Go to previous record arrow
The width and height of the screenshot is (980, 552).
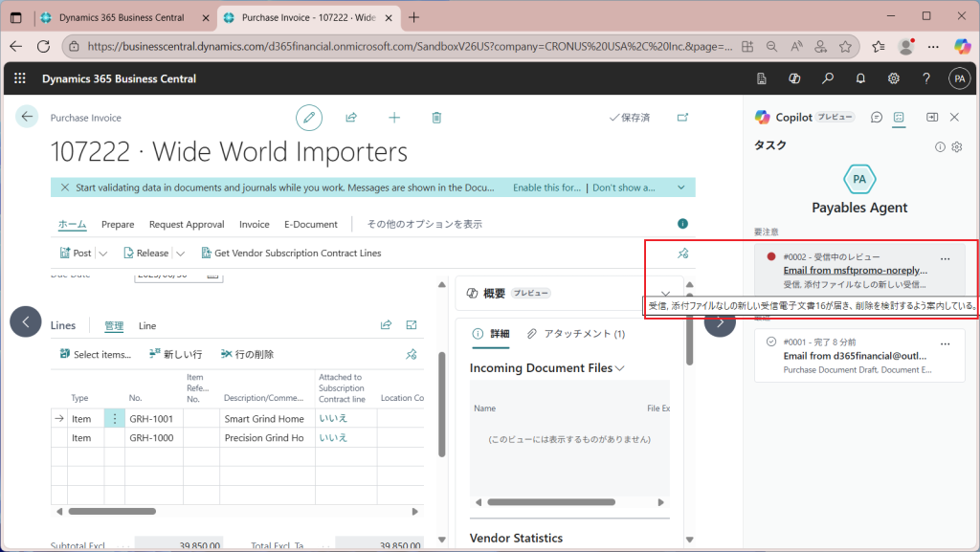(x=26, y=321)
